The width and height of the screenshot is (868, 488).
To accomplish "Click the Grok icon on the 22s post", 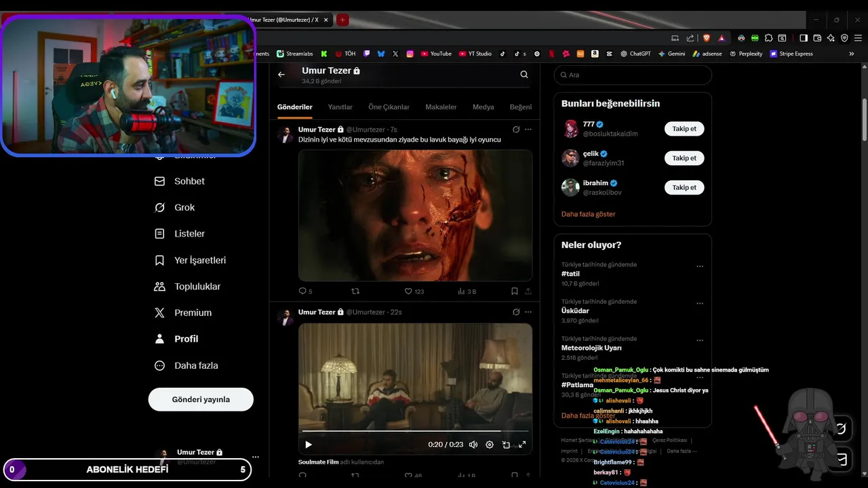I will [516, 312].
